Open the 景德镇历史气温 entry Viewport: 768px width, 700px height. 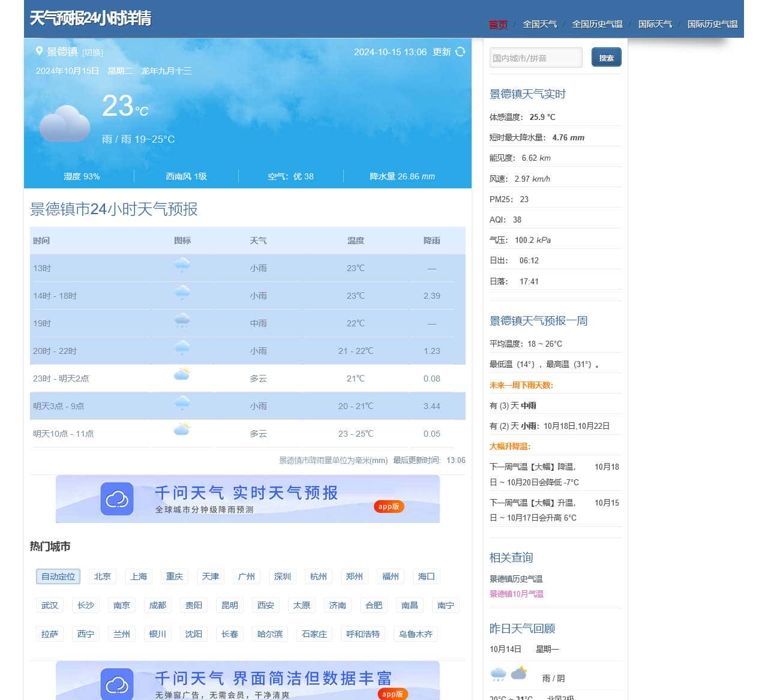point(516,579)
